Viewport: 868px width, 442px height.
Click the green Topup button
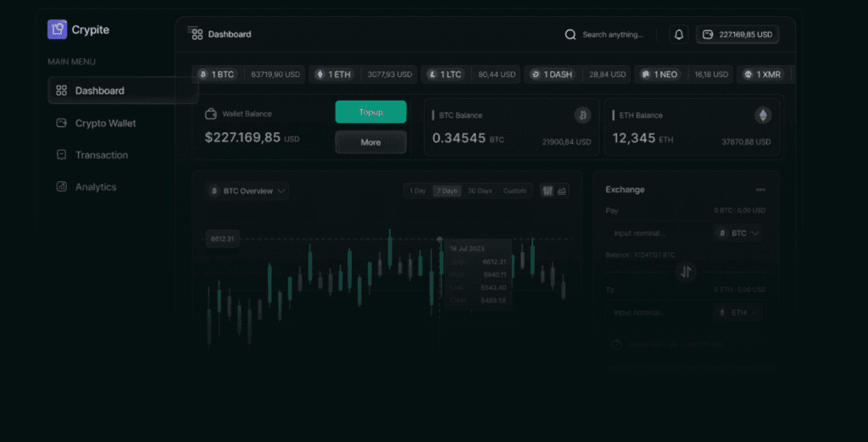[x=370, y=112]
